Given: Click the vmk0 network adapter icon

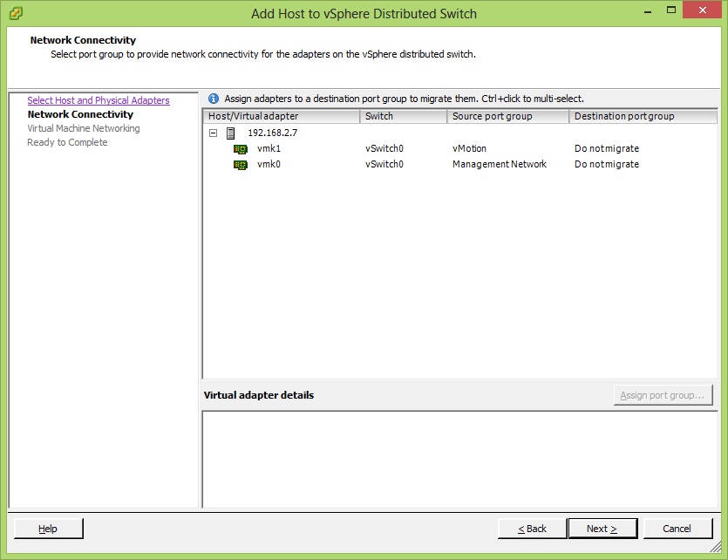Looking at the screenshot, I should point(241,165).
